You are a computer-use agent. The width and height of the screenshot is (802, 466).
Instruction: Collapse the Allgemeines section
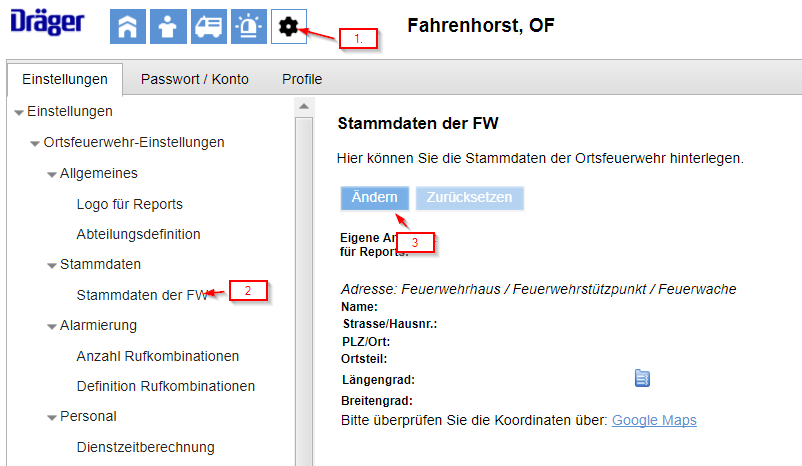pyautogui.click(x=51, y=174)
